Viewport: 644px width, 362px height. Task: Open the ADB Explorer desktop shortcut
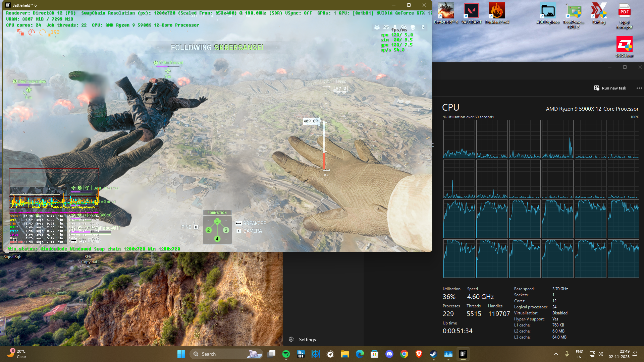point(548,13)
